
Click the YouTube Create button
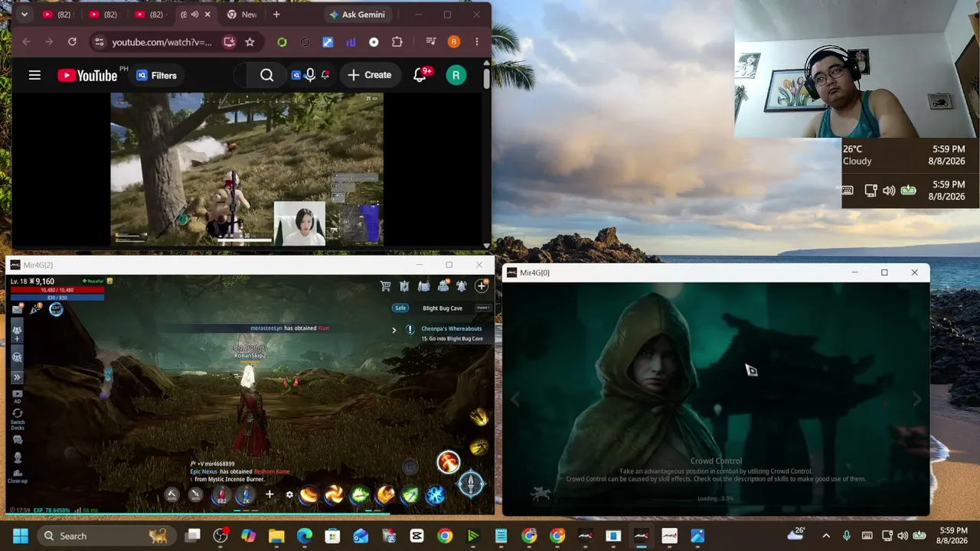(370, 75)
